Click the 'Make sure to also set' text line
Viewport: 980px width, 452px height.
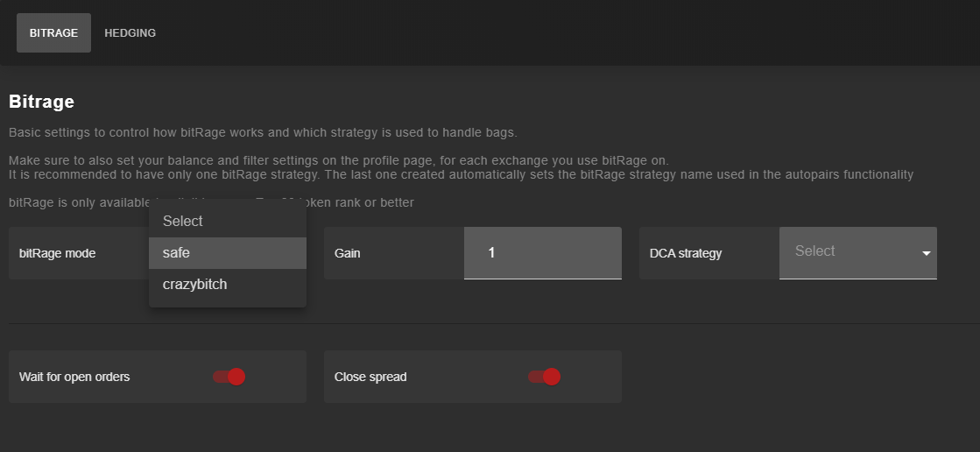pos(339,160)
